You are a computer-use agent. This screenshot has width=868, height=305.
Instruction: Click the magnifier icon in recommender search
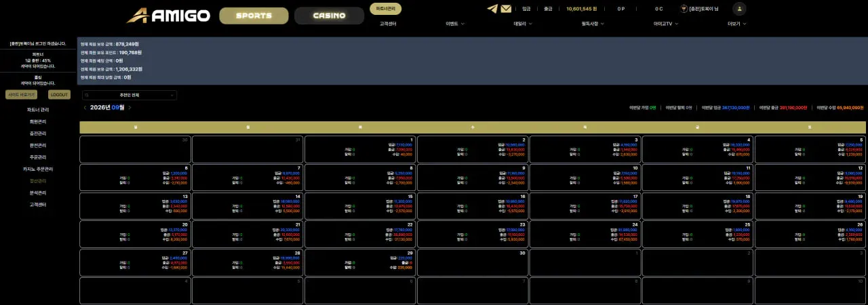[x=87, y=96]
